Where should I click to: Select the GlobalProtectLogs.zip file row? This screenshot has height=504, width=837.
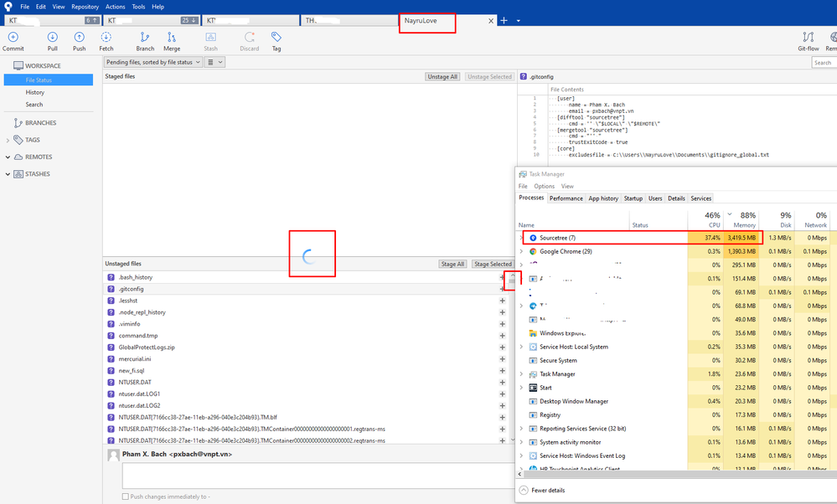pos(307,347)
